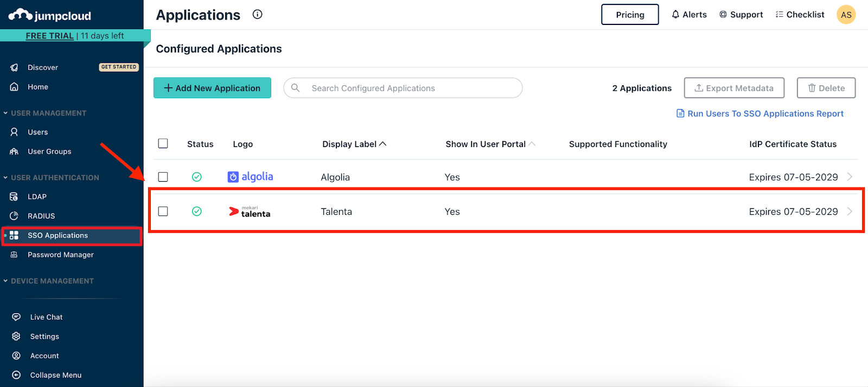This screenshot has width=868, height=387.
Task: Click the User Groups icon
Action: pyautogui.click(x=14, y=151)
